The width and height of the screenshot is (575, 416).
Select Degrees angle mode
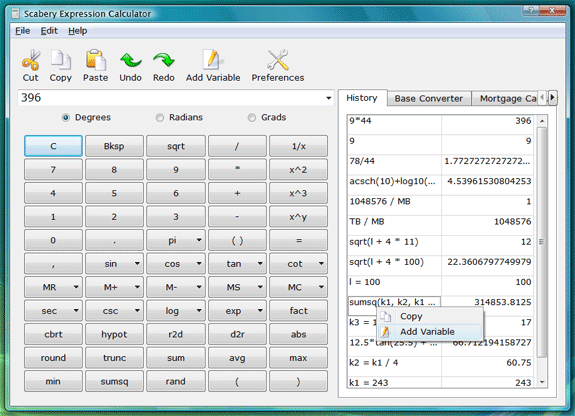(x=87, y=117)
